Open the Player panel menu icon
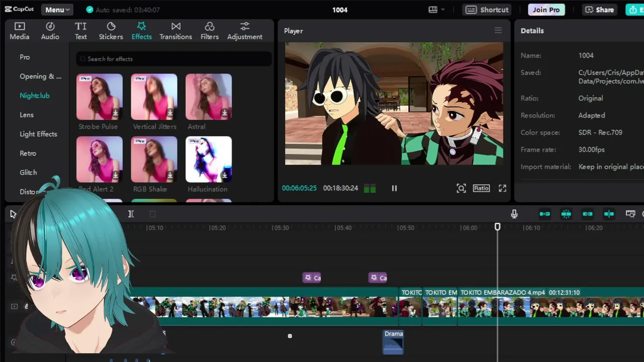The image size is (644, 362). point(498,31)
